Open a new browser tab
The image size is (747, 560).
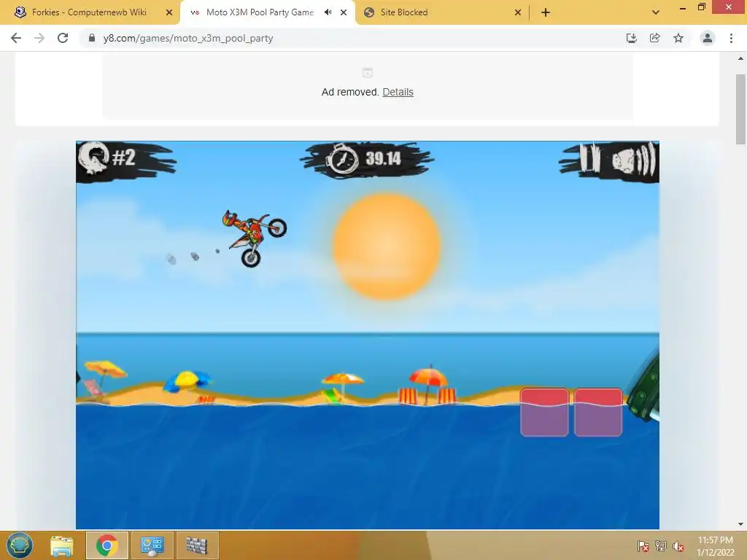point(546,12)
